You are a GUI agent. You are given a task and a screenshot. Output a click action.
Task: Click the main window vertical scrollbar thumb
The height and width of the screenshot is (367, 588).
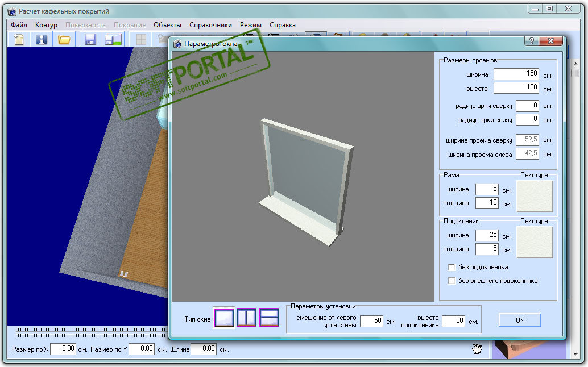pyautogui.click(x=575, y=73)
